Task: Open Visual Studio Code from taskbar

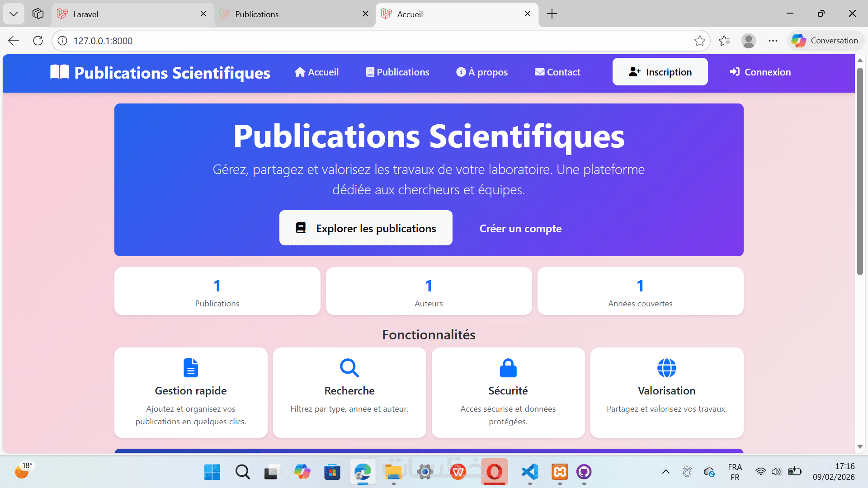Action: [x=530, y=472]
